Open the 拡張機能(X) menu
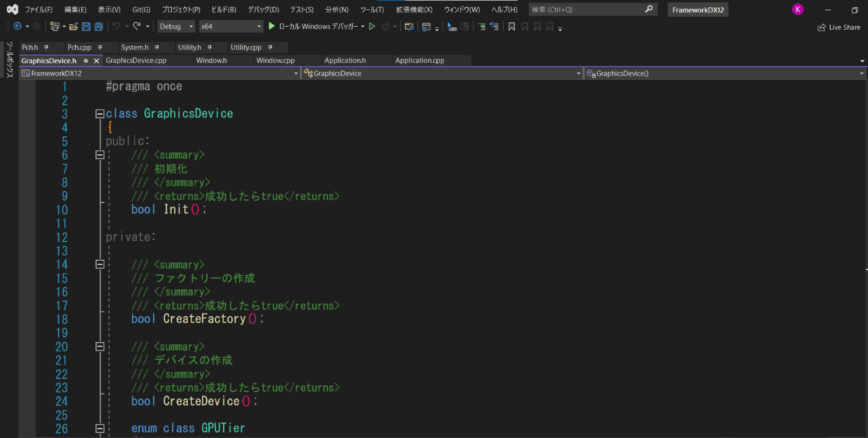Viewport: 868px width, 438px height. (x=414, y=9)
